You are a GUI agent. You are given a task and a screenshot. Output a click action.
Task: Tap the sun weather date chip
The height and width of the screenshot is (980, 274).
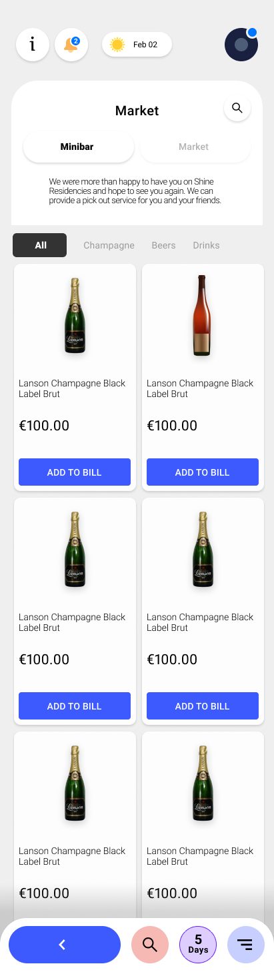click(x=137, y=45)
